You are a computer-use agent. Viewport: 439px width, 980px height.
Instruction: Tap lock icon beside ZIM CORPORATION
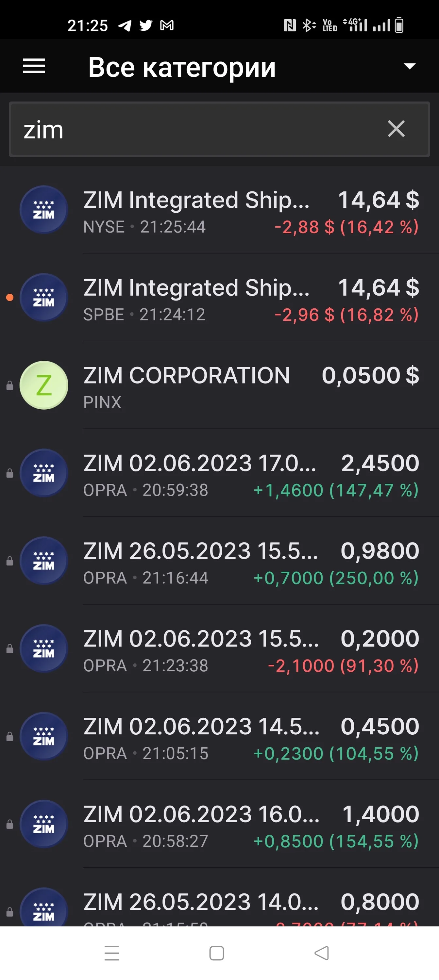pos(10,386)
